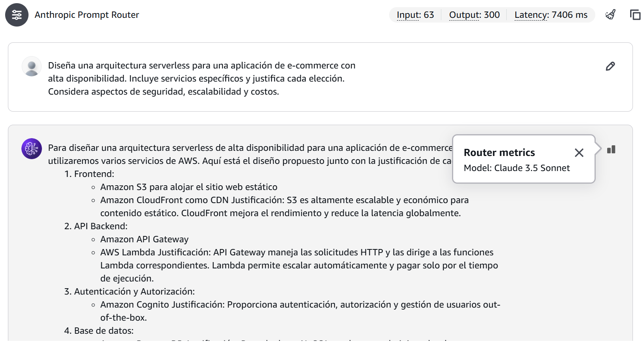This screenshot has width=644, height=346.
Task: Clear the chat with the broom icon
Action: 610,15
